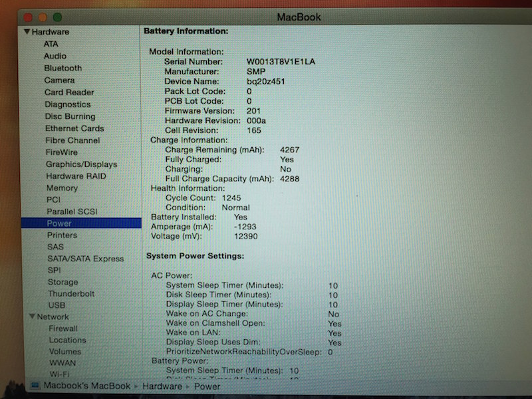Select Camera in the hardware list
This screenshot has height=399, width=532.
59,80
